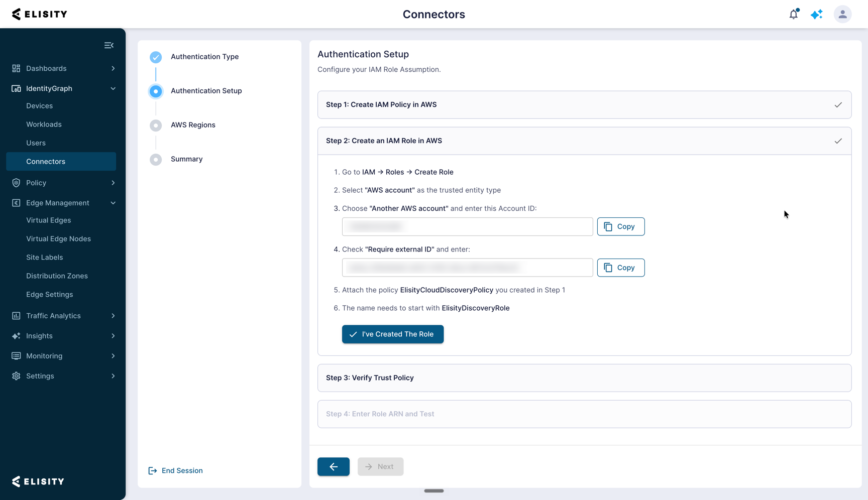Image resolution: width=868 pixels, height=500 pixels.
Task: Click the Settings gear icon
Action: coord(16,376)
